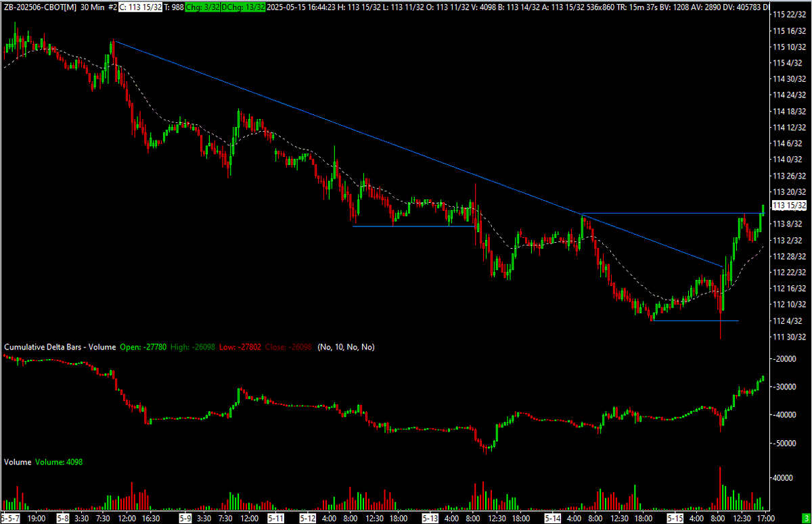This screenshot has width=812, height=524.
Task: Click the 111 30/32 price axis label
Action: tap(790, 337)
